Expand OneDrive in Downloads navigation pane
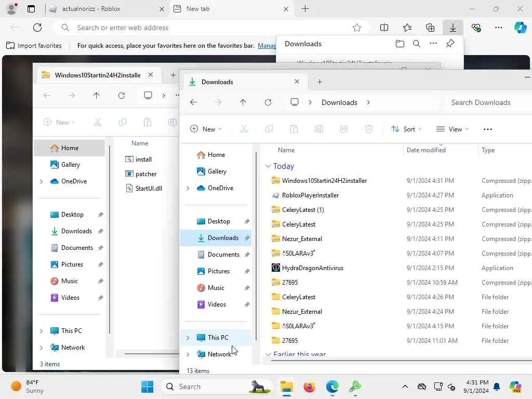The image size is (532, 399). tap(188, 188)
